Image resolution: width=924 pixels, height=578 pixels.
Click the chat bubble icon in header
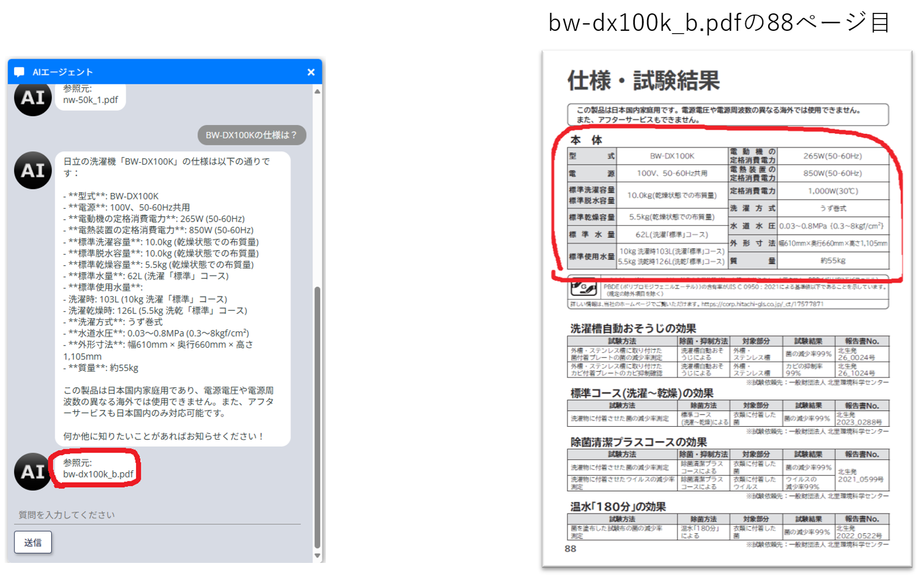[19, 72]
